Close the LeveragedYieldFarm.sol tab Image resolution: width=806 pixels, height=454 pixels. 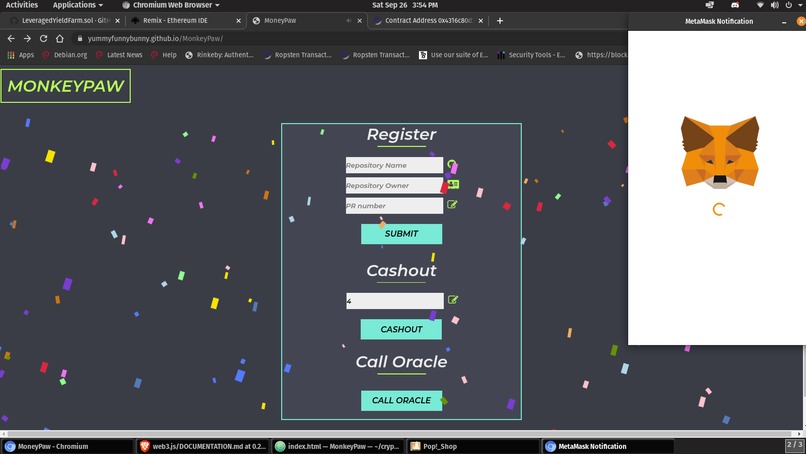click(x=117, y=21)
